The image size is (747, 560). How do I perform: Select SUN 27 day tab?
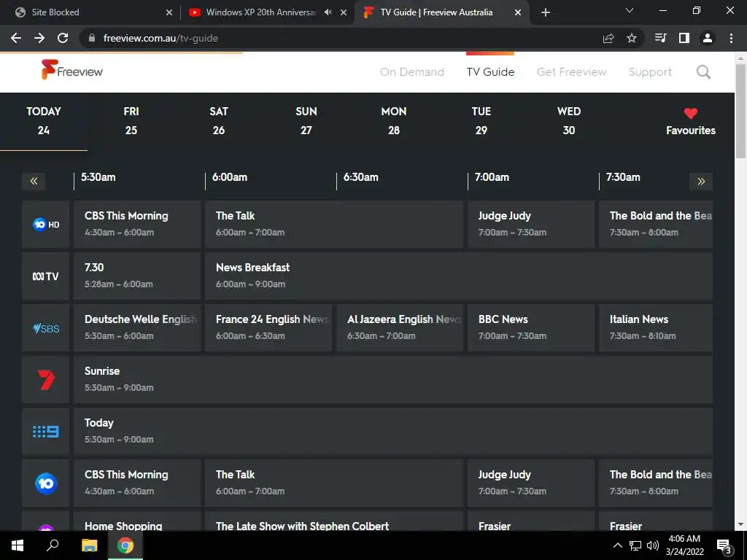306,120
